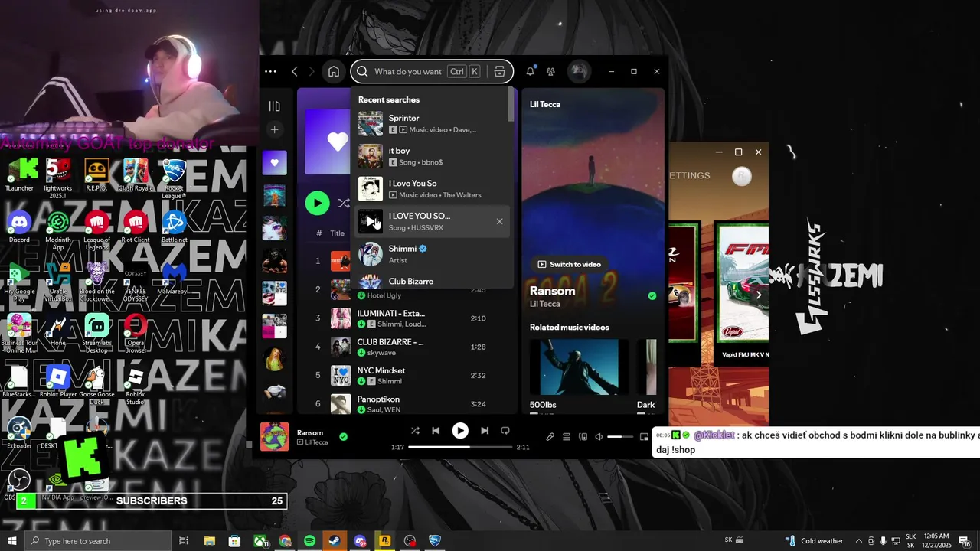Open the Ransom album art in player bar
Screen dimensions: 980x551
click(275, 437)
